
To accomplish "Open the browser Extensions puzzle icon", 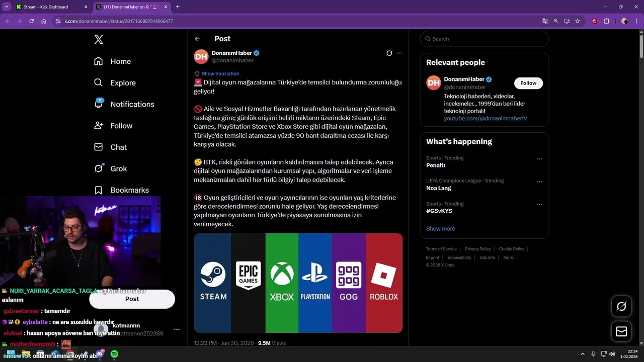I will [606, 21].
